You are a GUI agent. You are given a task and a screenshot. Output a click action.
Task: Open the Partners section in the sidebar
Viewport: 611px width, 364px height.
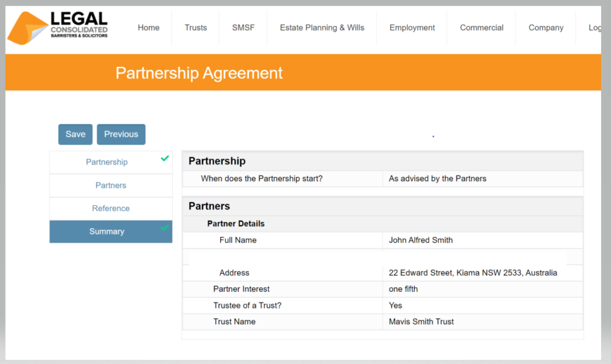click(110, 184)
